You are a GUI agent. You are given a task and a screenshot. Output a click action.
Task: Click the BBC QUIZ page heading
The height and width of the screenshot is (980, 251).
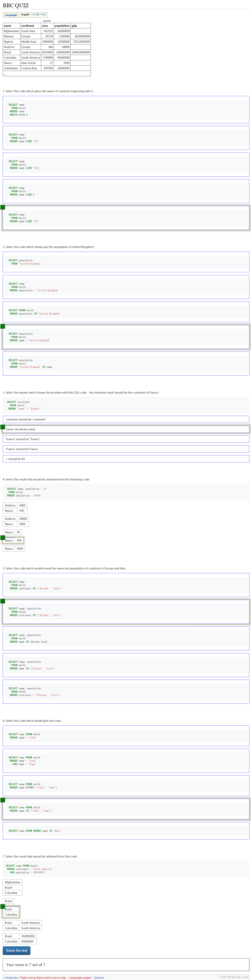pyautogui.click(x=16, y=5)
